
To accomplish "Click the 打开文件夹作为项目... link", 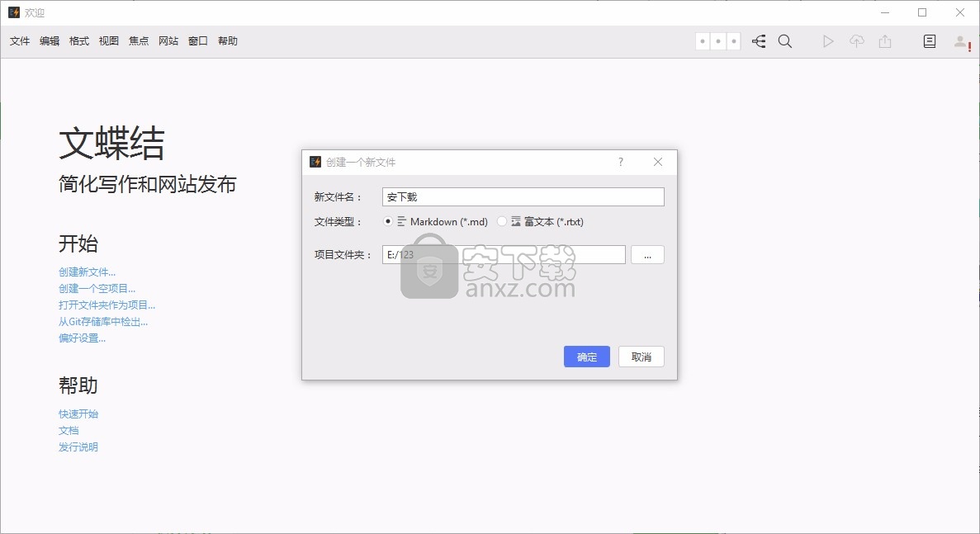I will tap(107, 305).
